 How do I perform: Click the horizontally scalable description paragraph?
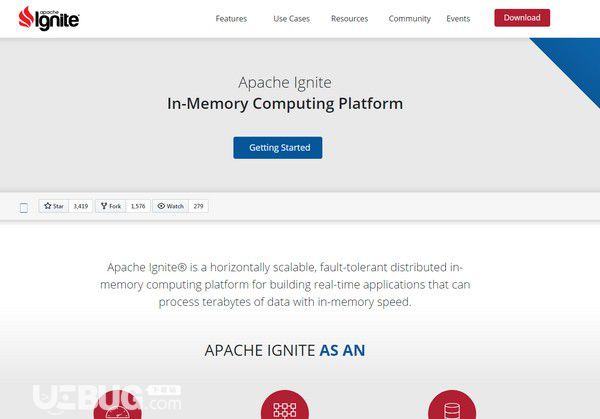pyautogui.click(x=285, y=284)
